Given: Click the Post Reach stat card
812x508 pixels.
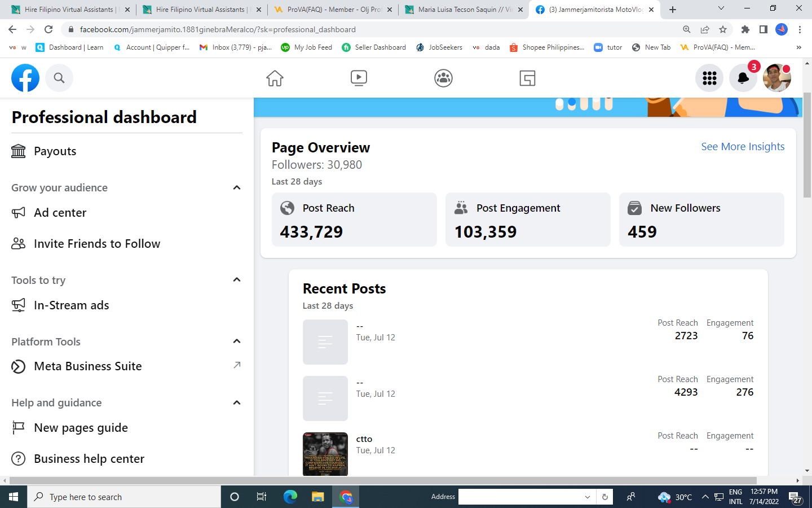Looking at the screenshot, I should [x=354, y=220].
